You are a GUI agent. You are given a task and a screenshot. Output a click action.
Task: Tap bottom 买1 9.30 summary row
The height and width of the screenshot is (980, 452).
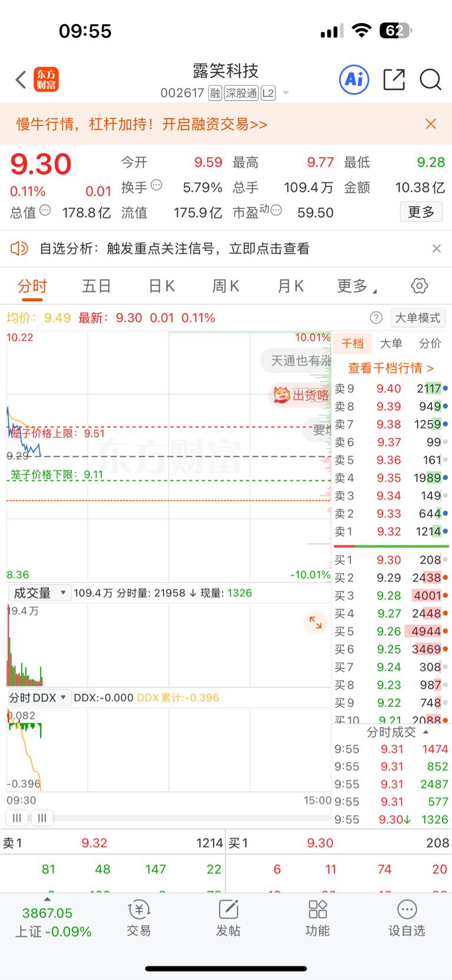339,843
